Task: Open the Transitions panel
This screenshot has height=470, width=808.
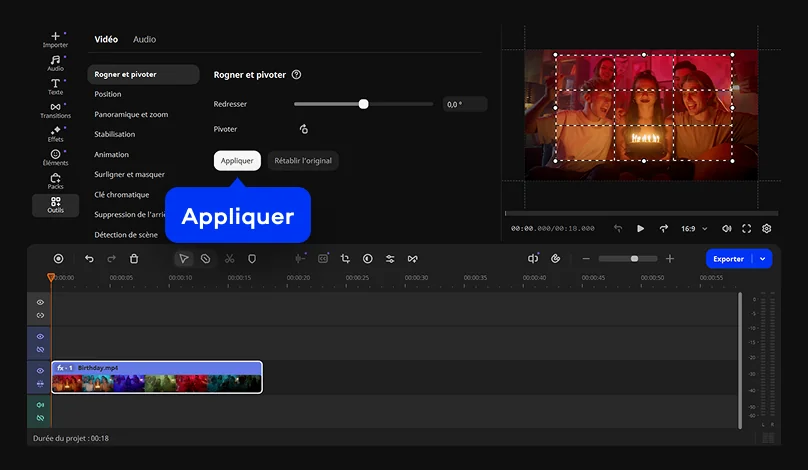Action: tap(55, 109)
